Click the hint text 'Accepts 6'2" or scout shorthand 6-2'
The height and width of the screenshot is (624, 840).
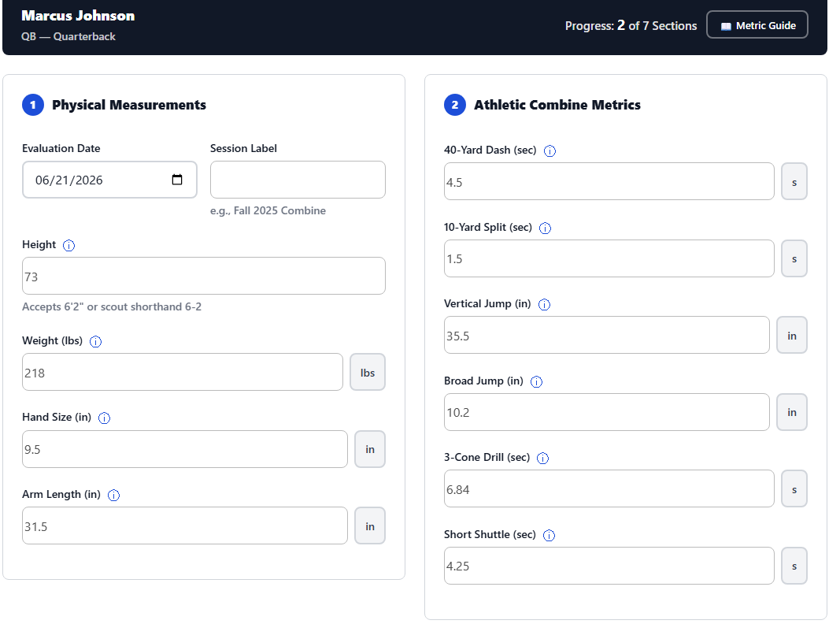tap(112, 306)
